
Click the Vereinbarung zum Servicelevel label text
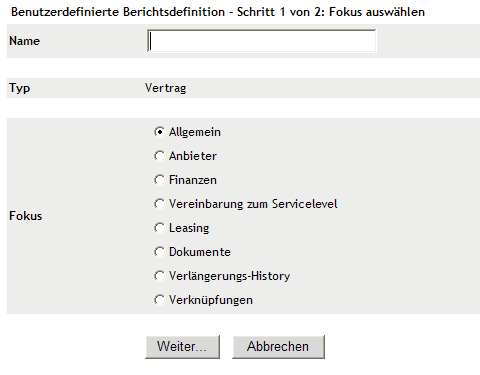pos(253,204)
